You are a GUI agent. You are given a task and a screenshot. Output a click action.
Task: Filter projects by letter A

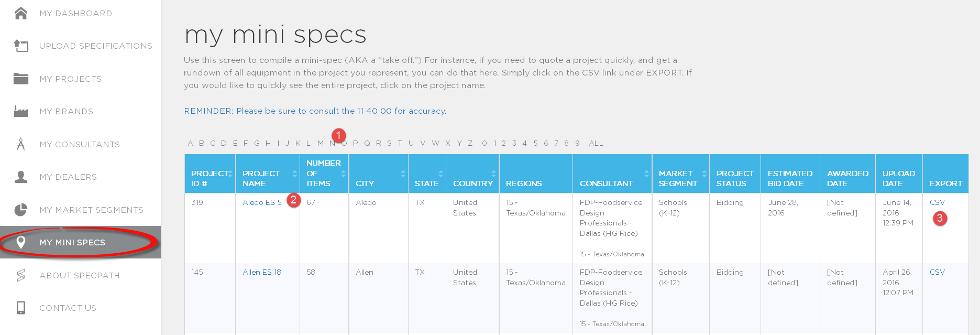[x=190, y=143]
